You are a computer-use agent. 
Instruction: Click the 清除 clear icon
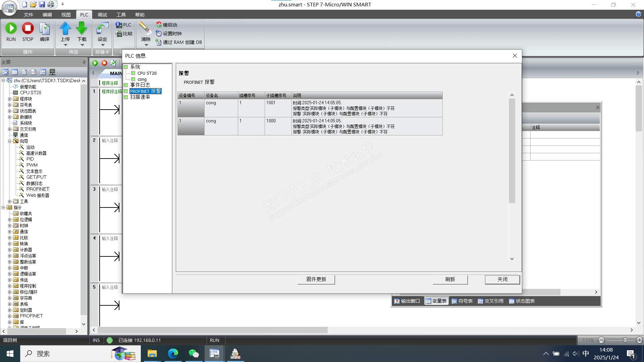tap(145, 28)
